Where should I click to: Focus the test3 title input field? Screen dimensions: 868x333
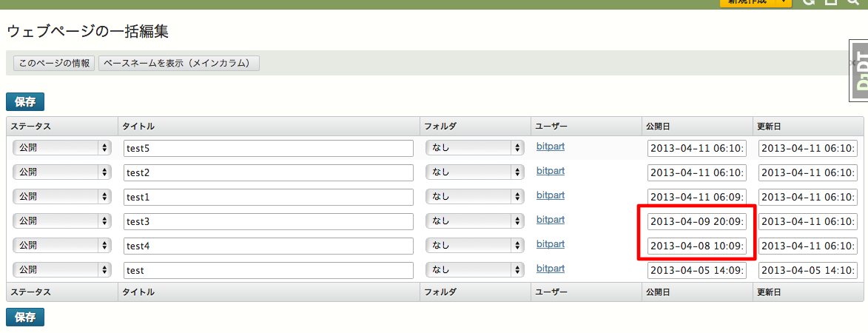click(269, 221)
